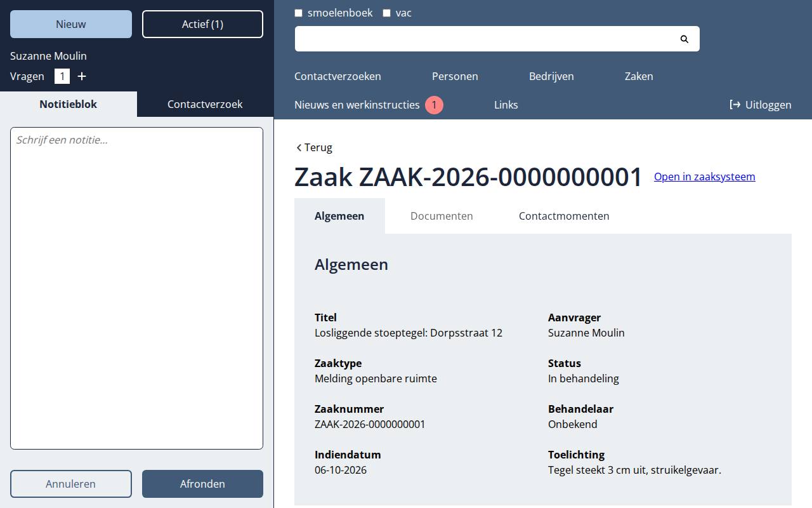The image size is (812, 508).
Task: Click the Nieuw button
Action: pos(71,24)
